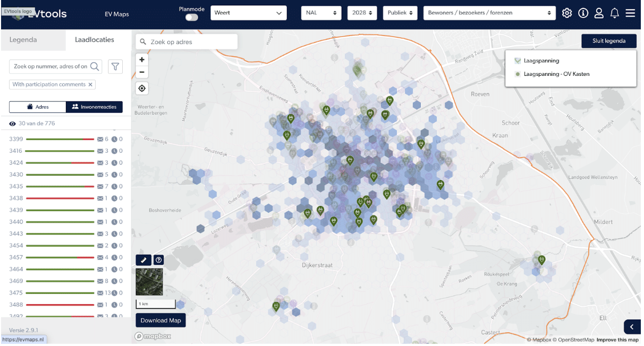The image size is (644, 346).
Task: Click the Download Map button
Action: (160, 321)
